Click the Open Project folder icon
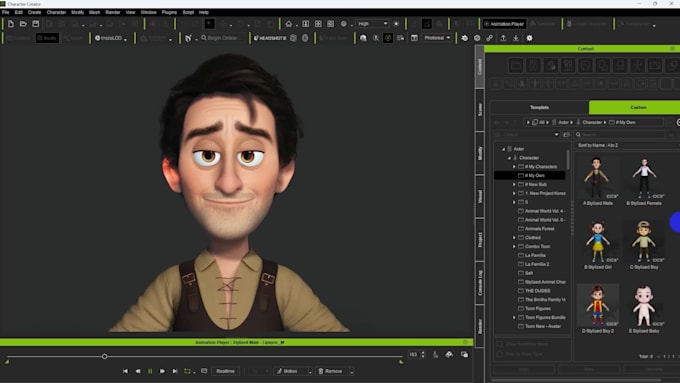The height and width of the screenshot is (383, 680). tap(23, 24)
